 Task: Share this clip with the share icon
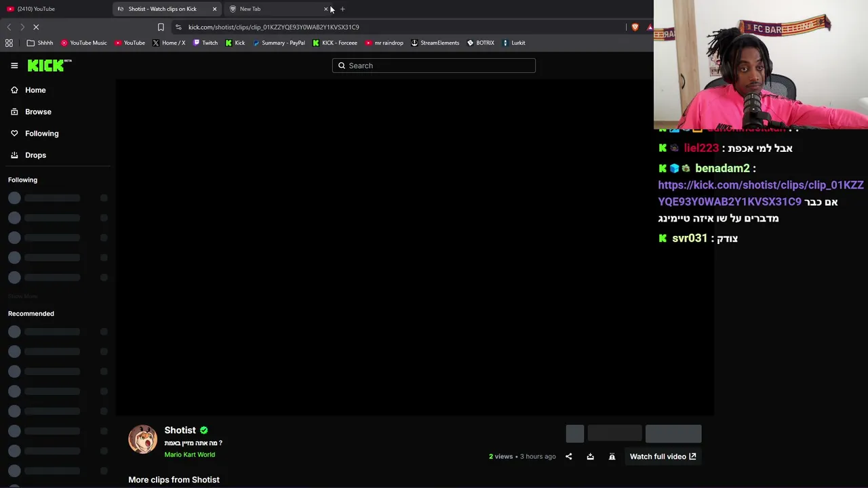[569, 457]
